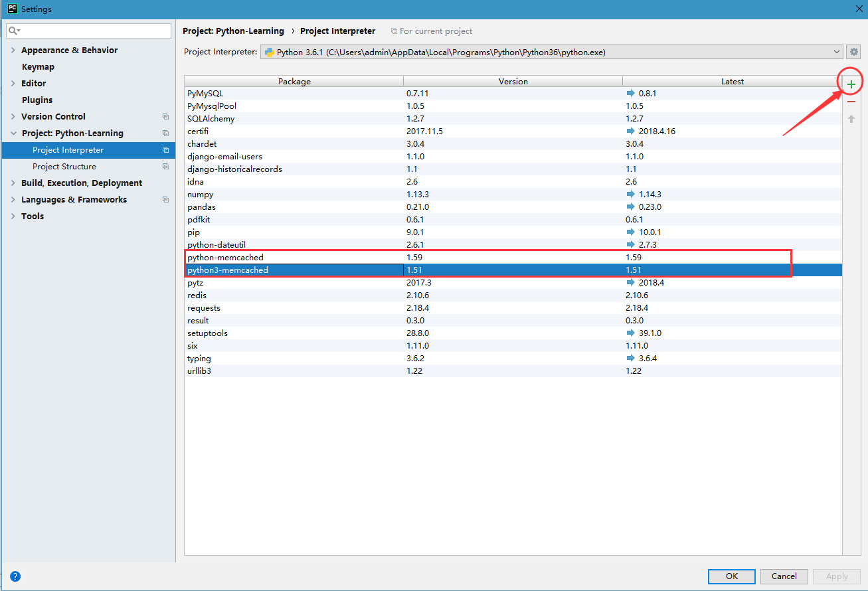Select the pip package row
This screenshot has width=868, height=591.
[x=513, y=232]
